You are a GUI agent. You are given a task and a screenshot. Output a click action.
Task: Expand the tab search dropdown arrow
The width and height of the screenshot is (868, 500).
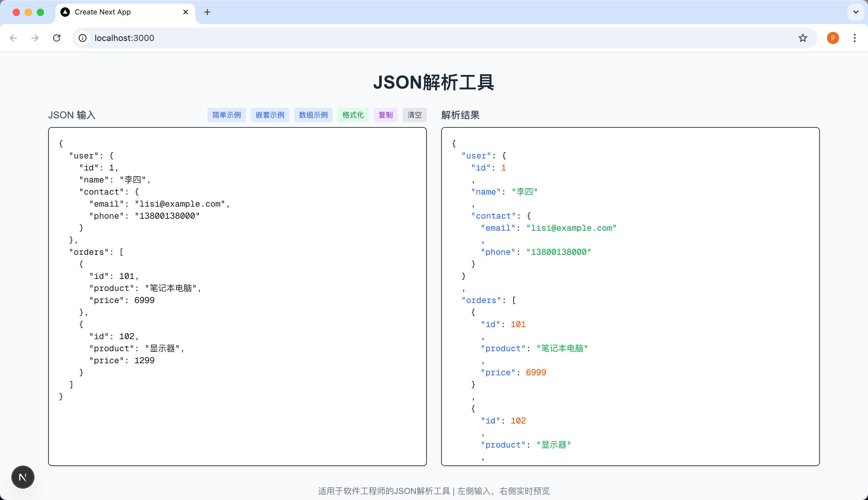pos(856,12)
